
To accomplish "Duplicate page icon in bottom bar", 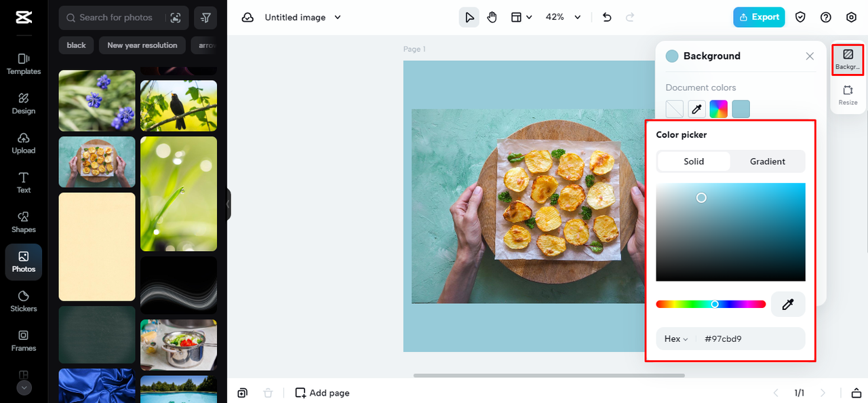I will [243, 393].
